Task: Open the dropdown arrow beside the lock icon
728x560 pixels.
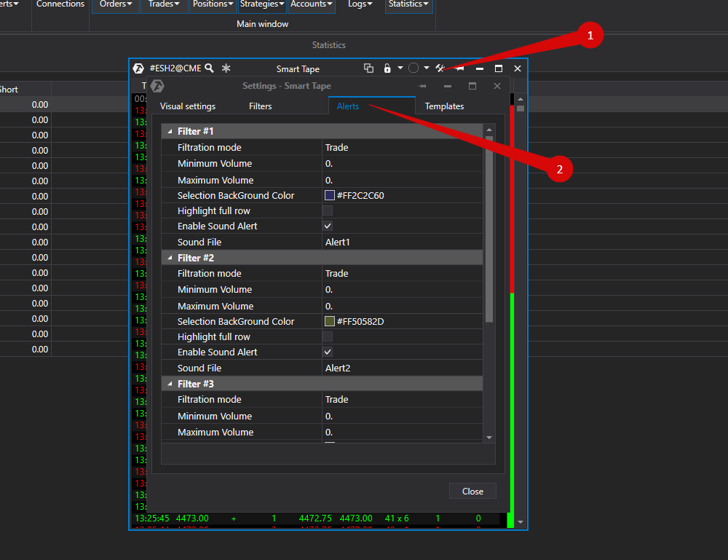Action: click(400, 68)
